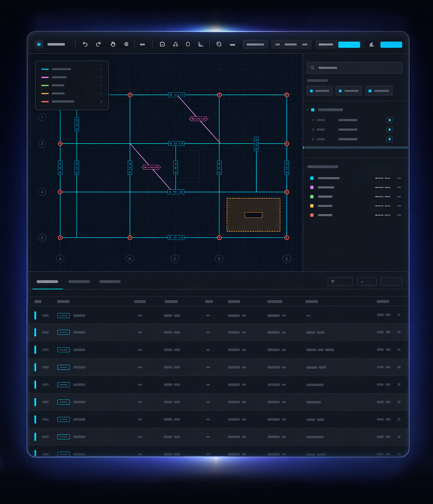Open the funnel filter button above the table
The image size is (433, 504).
tap(340, 282)
